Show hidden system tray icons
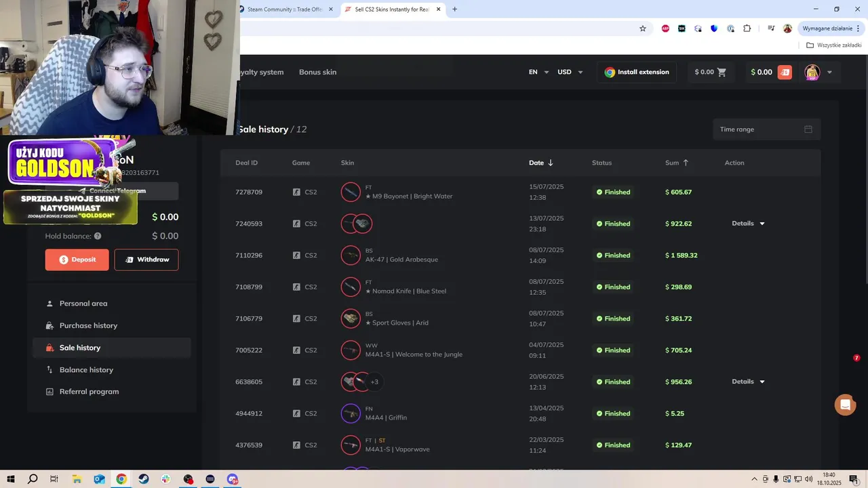 click(755, 479)
